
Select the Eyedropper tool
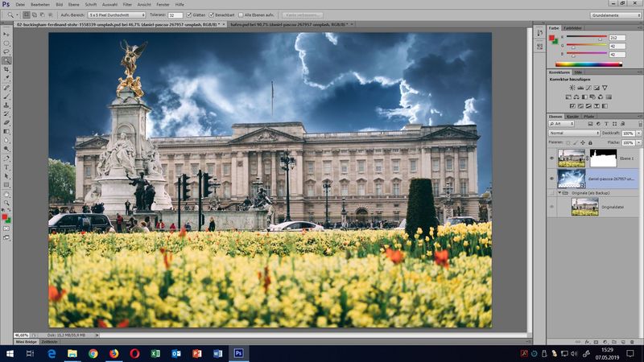pyautogui.click(x=6, y=78)
